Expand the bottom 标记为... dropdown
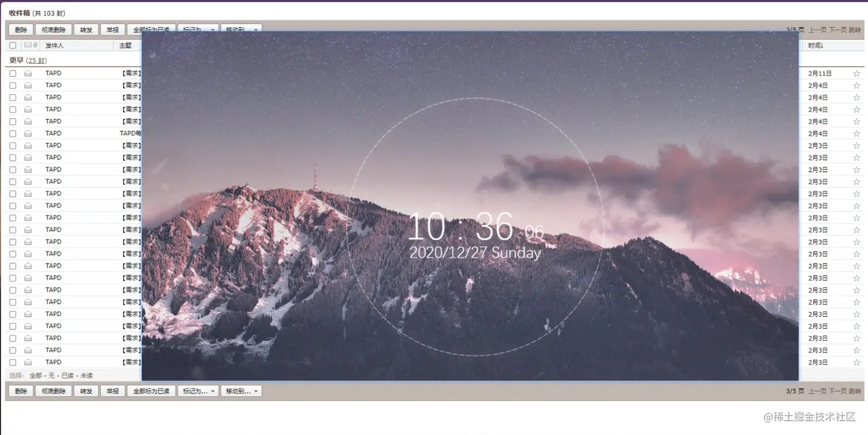The image size is (868, 435). pyautogui.click(x=198, y=391)
